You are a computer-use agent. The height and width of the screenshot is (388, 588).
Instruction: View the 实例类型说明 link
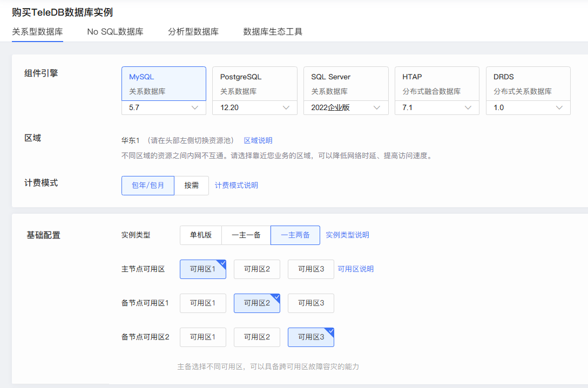[x=347, y=235]
